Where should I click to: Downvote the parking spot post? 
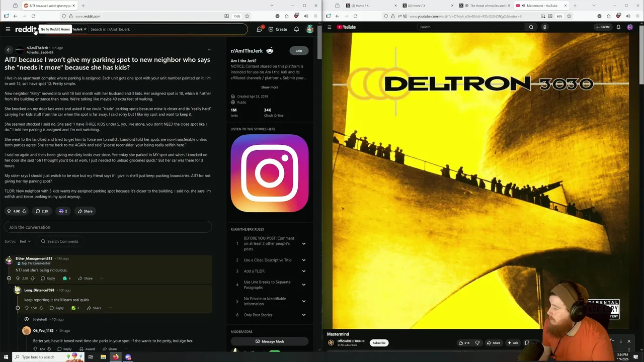tap(24, 211)
